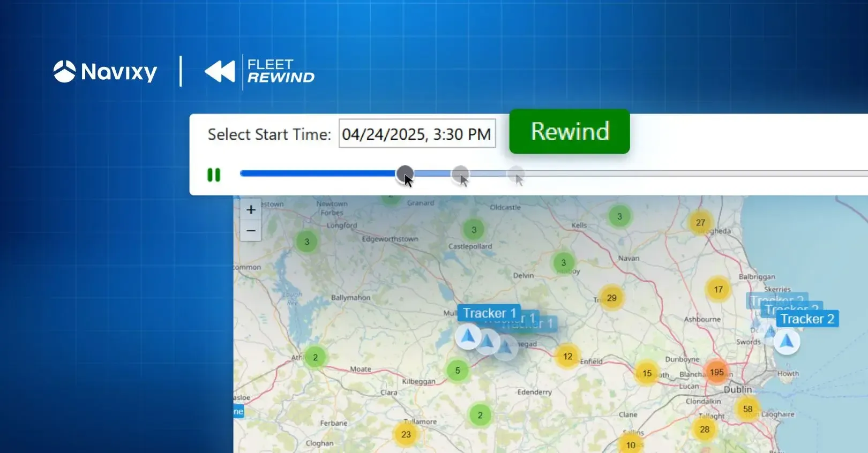Viewport: 868px width, 453px height.
Task: Expand the cluster marked 29
Action: 611,298
